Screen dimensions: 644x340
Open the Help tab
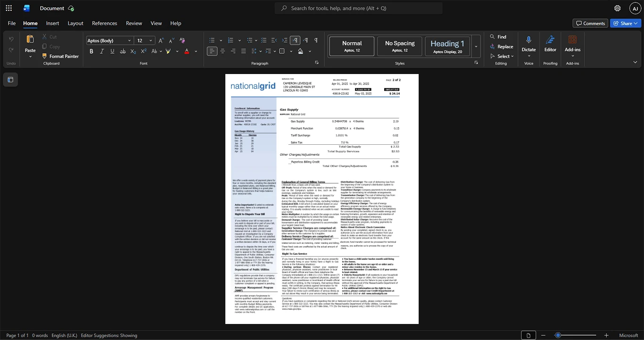[x=176, y=23]
